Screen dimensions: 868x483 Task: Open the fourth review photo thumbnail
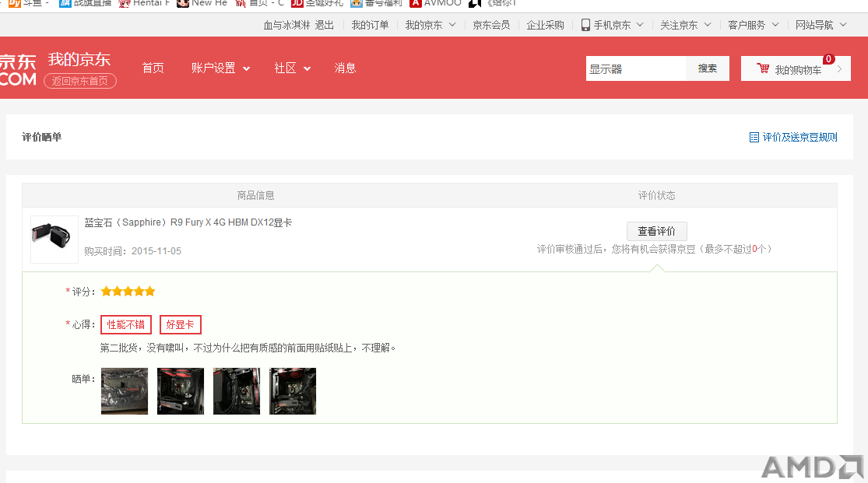(x=292, y=391)
